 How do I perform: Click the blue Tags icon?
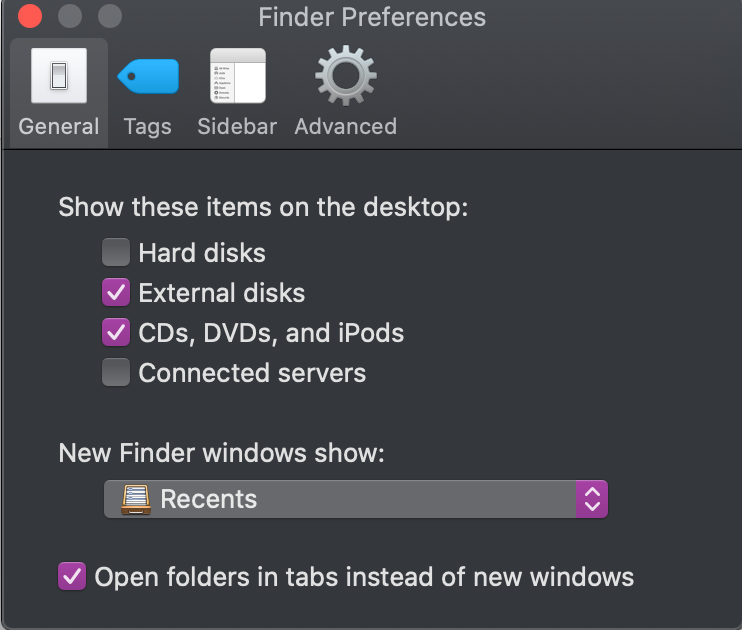(x=148, y=76)
